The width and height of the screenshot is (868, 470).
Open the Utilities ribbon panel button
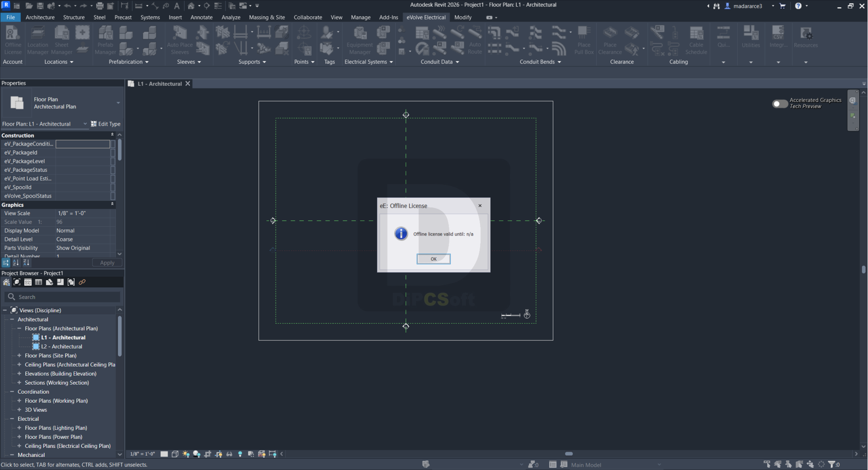[751, 36]
